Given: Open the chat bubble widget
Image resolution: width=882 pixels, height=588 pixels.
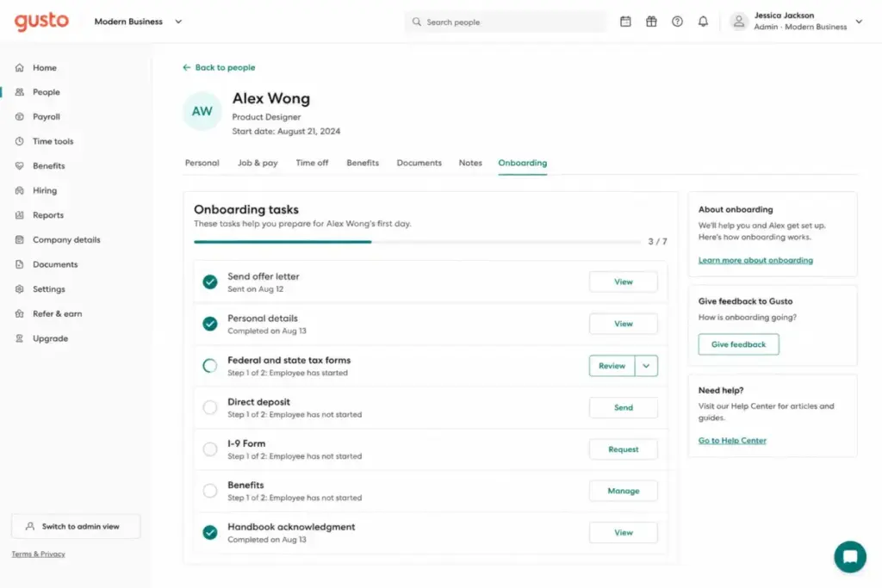Looking at the screenshot, I should click(850, 556).
